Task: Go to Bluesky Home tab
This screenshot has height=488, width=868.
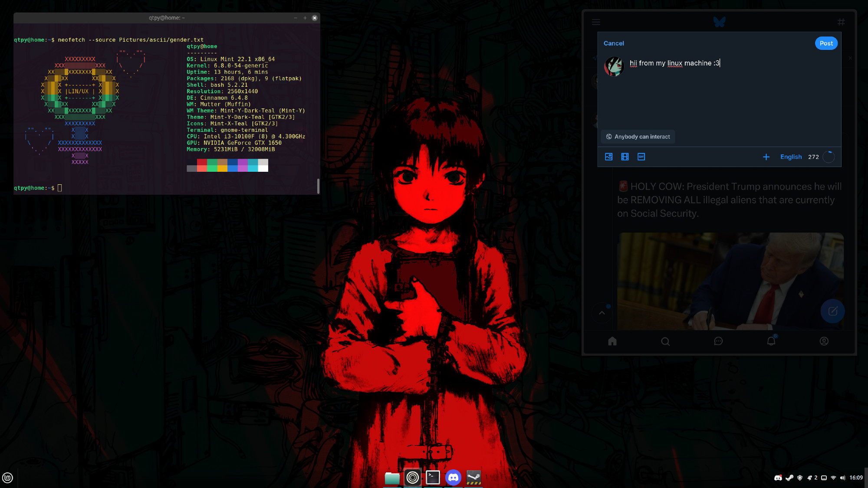Action: tap(612, 341)
